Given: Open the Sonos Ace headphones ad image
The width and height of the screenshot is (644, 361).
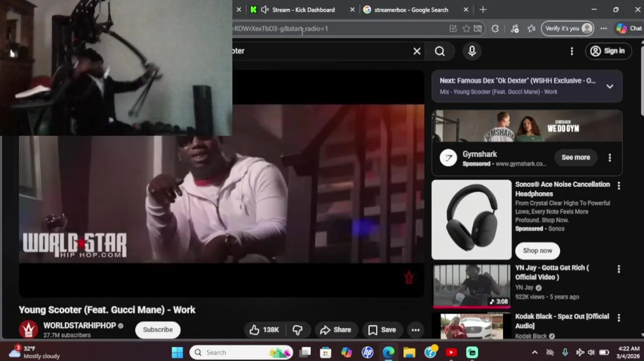Looking at the screenshot, I should (x=471, y=220).
